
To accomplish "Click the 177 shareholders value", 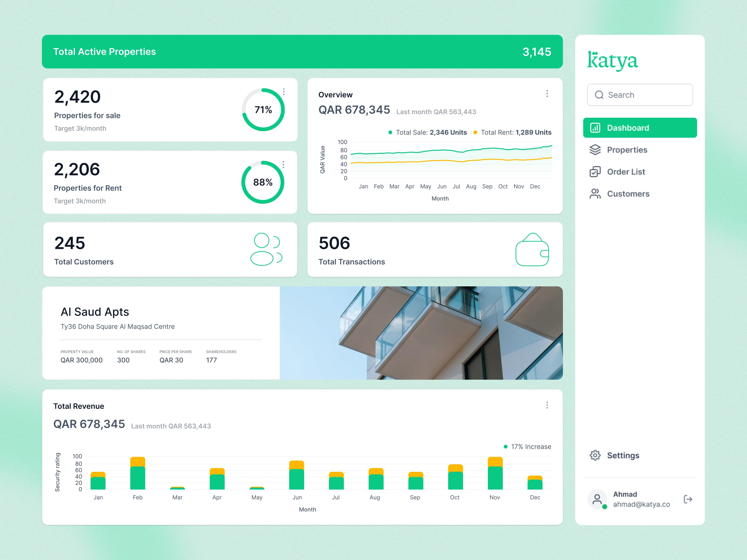I will 211,360.
